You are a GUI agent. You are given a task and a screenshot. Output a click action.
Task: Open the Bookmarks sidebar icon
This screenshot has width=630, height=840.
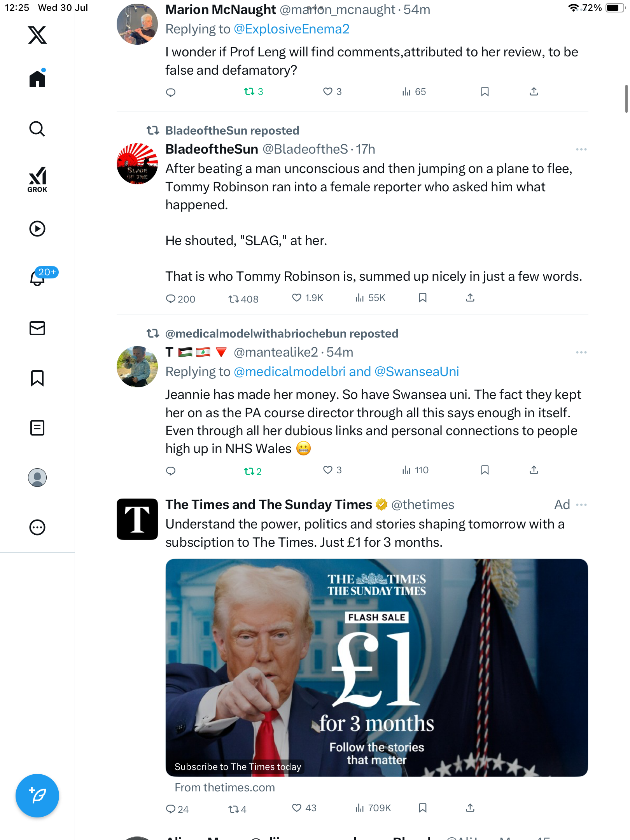[37, 378]
